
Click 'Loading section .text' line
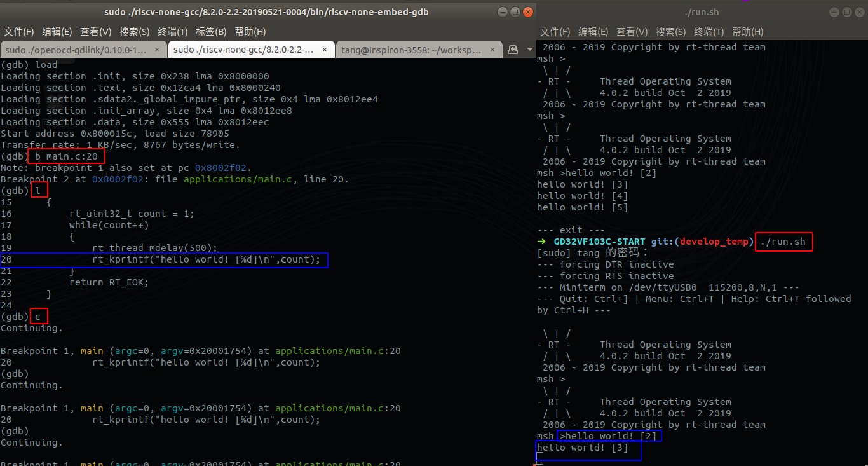pos(140,88)
